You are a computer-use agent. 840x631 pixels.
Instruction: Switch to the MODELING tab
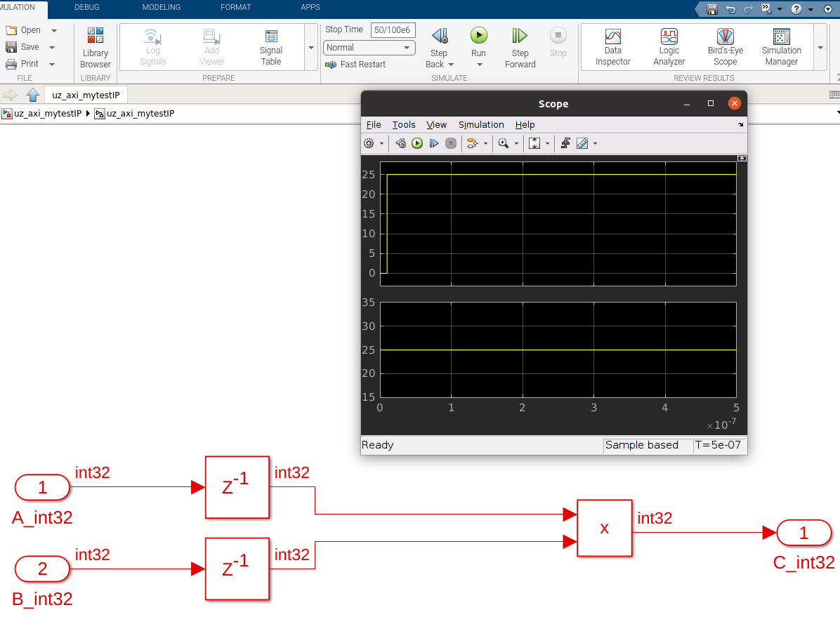[161, 7]
